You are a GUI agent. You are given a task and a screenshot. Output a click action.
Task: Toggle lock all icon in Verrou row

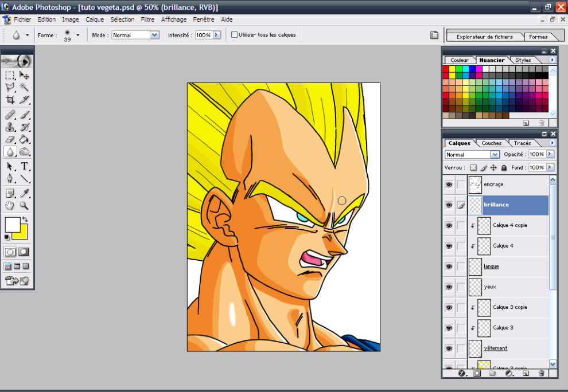(x=504, y=167)
